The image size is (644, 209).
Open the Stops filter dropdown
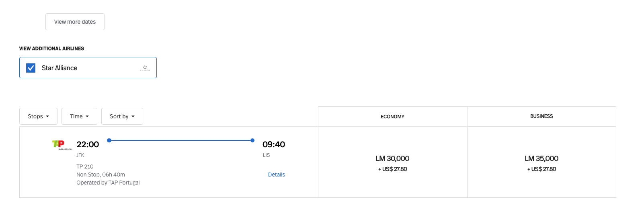[38, 116]
